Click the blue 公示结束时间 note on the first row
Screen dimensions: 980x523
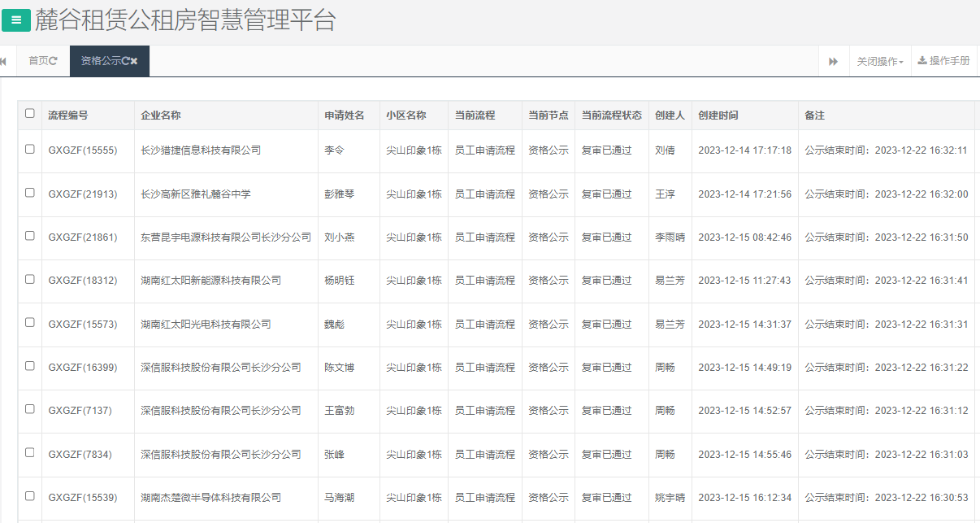click(x=886, y=151)
